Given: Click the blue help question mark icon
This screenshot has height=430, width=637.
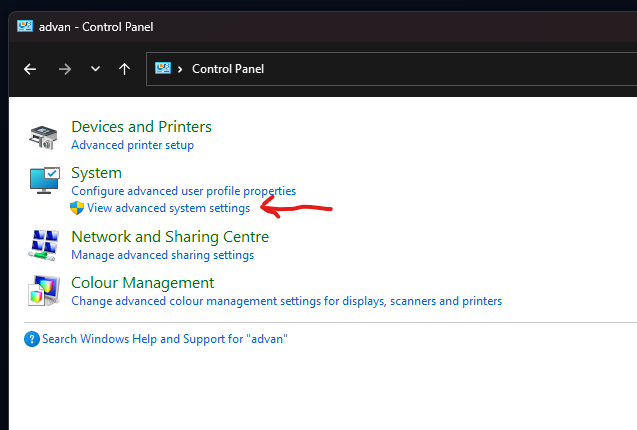Looking at the screenshot, I should 32,339.
